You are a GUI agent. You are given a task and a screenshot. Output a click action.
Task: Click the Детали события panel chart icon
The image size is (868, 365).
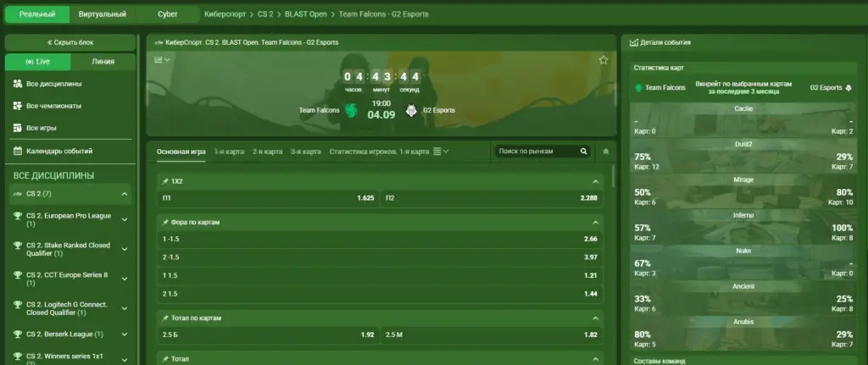pos(634,42)
